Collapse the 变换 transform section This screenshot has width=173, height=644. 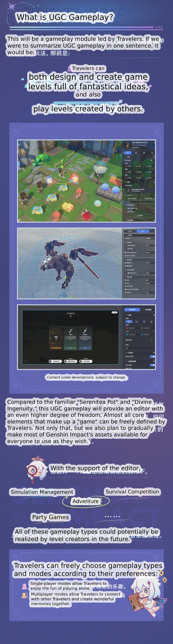[126, 157]
